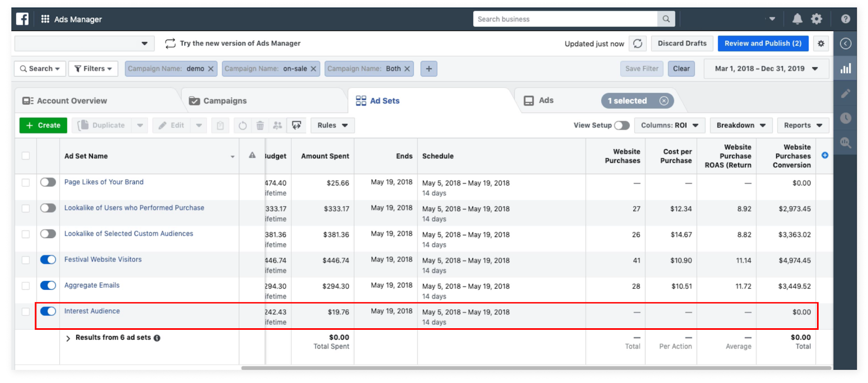Click the people audience toolbar icon
Viewport: 868px width, 383px height.
277,125
